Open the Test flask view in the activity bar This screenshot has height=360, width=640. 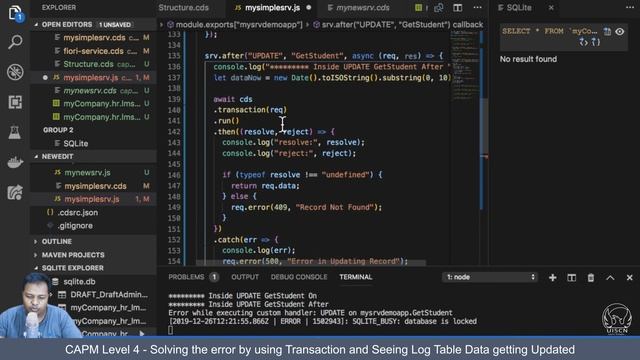[x=15, y=132]
